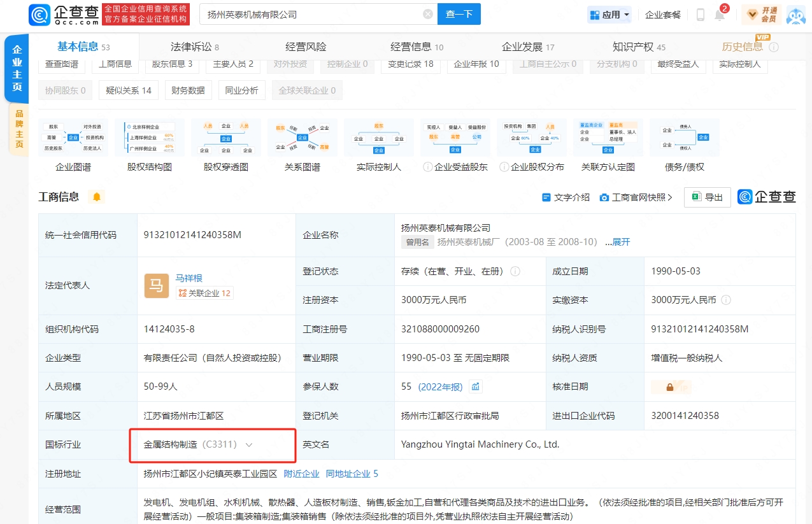The height and width of the screenshot is (524, 812).
Task: Click the 导出 export button
Action: [707, 197]
